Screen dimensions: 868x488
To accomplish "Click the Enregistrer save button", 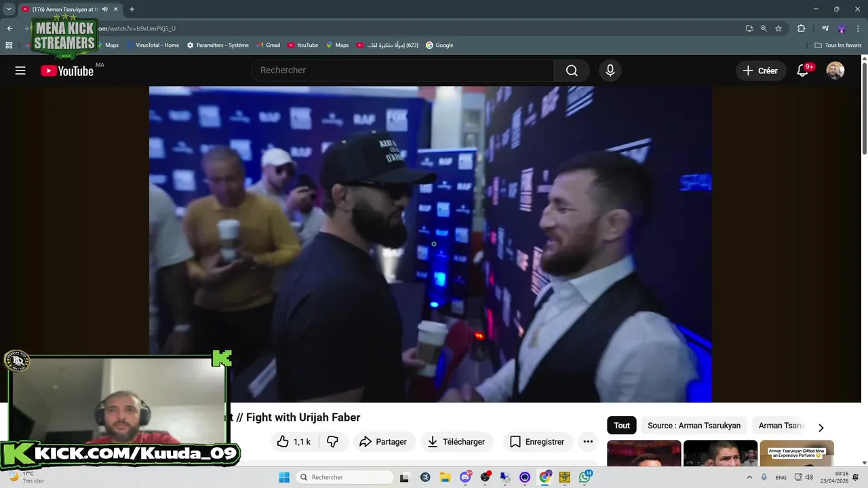I will [537, 442].
